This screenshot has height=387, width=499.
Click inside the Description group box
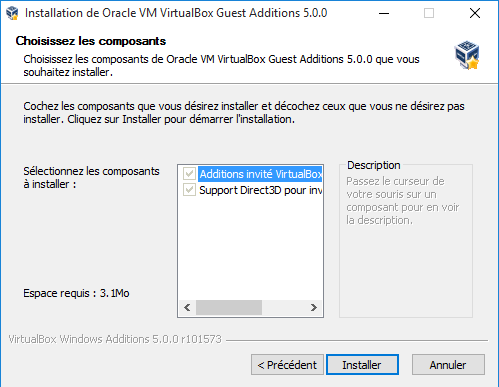(x=406, y=267)
